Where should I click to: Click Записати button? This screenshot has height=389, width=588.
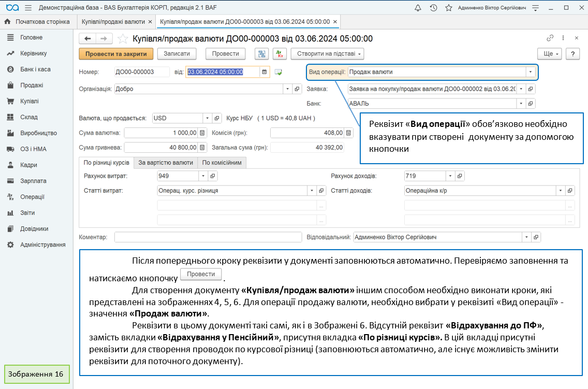[177, 54]
